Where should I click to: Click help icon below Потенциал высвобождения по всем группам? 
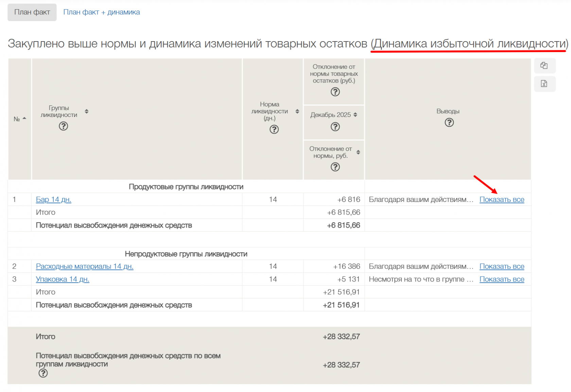(x=43, y=373)
